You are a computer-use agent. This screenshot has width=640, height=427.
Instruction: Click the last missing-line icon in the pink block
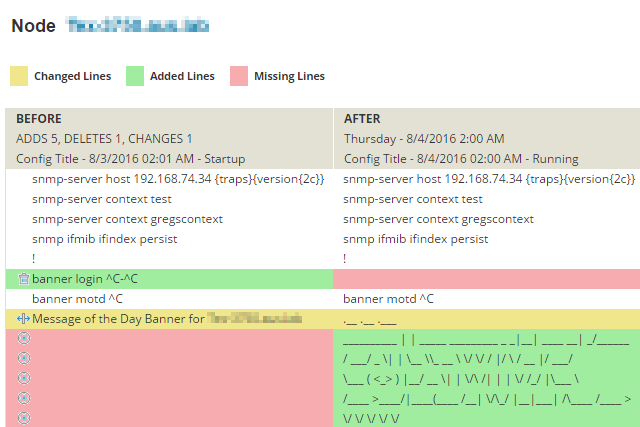tap(23, 419)
